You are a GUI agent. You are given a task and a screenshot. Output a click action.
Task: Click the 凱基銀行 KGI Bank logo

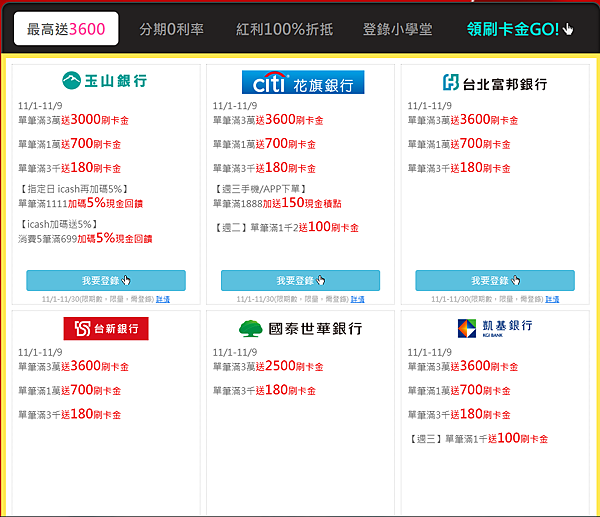pyautogui.click(x=495, y=328)
